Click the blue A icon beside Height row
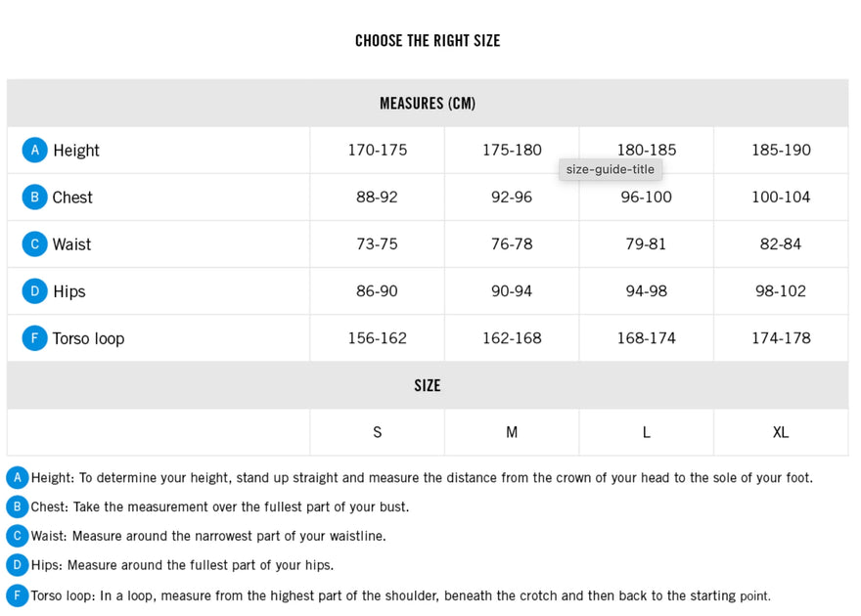 (x=34, y=150)
